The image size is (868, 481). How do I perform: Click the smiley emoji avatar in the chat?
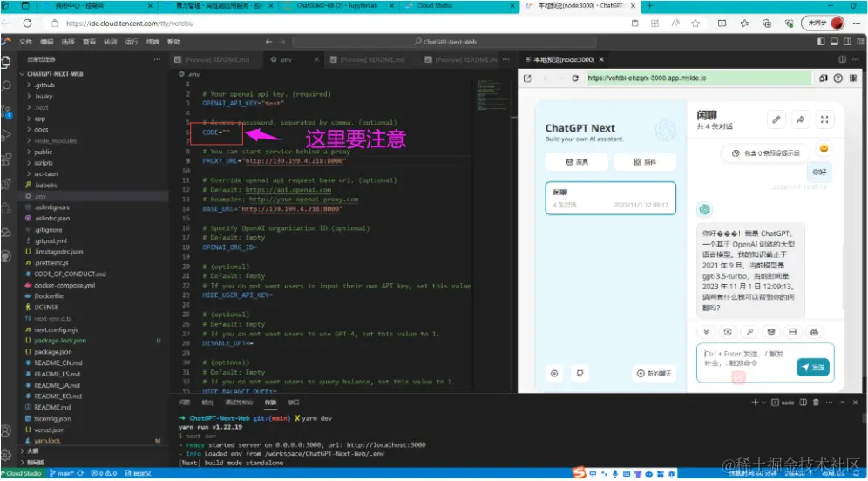[824, 148]
